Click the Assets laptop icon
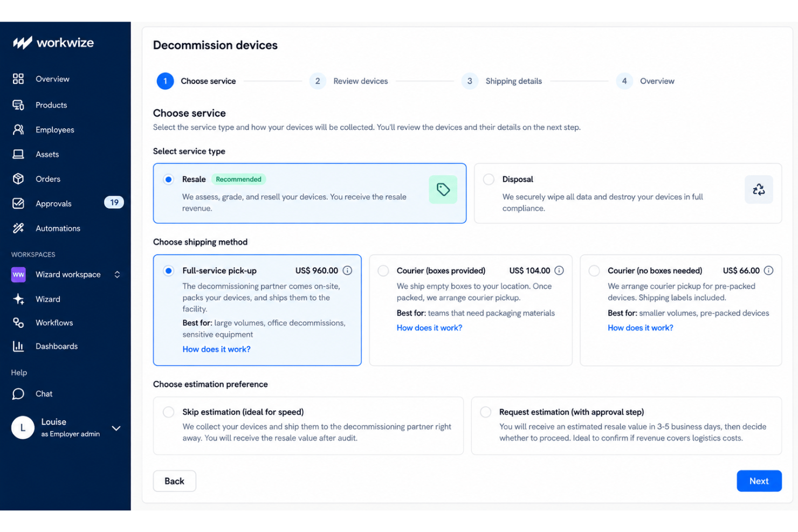This screenshot has height=532, width=798. coord(18,154)
